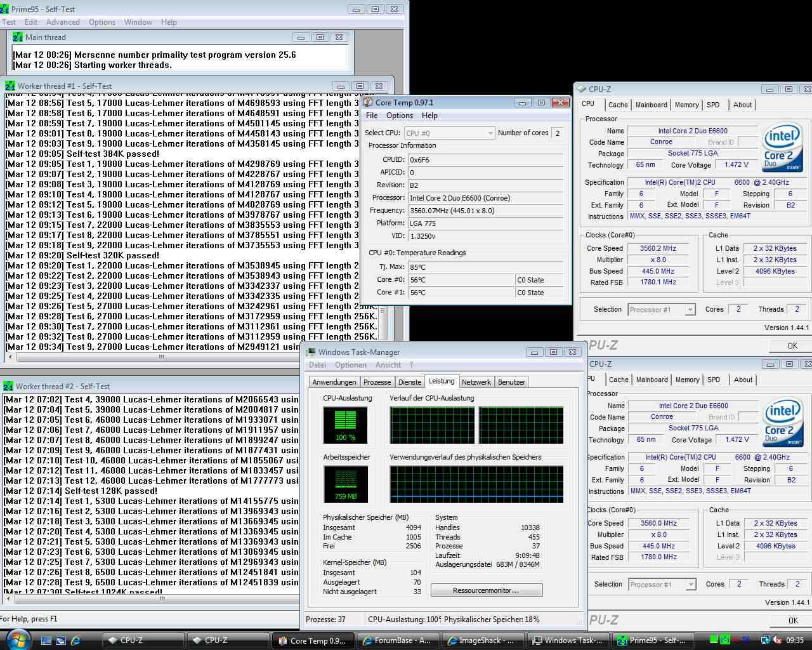Viewport: 812px width, 650px height.
Task: Click the Show Desktop quick launch icon
Action: [x=46, y=640]
